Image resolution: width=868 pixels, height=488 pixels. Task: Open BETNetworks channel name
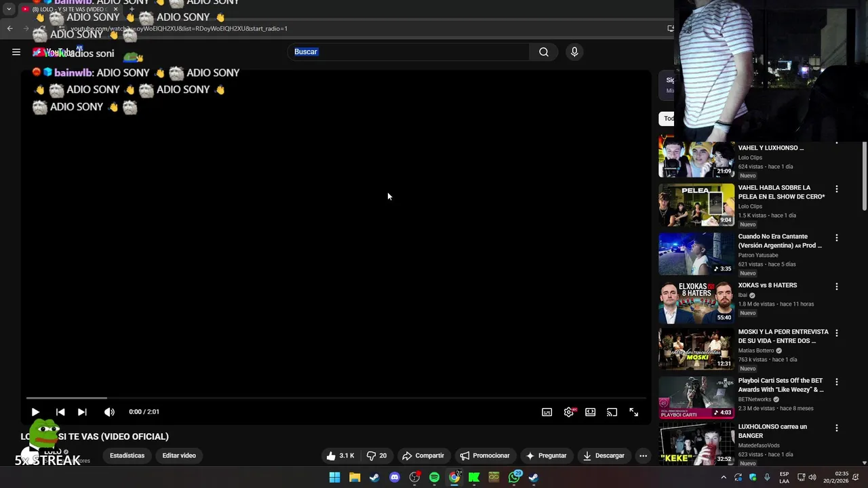(755, 399)
